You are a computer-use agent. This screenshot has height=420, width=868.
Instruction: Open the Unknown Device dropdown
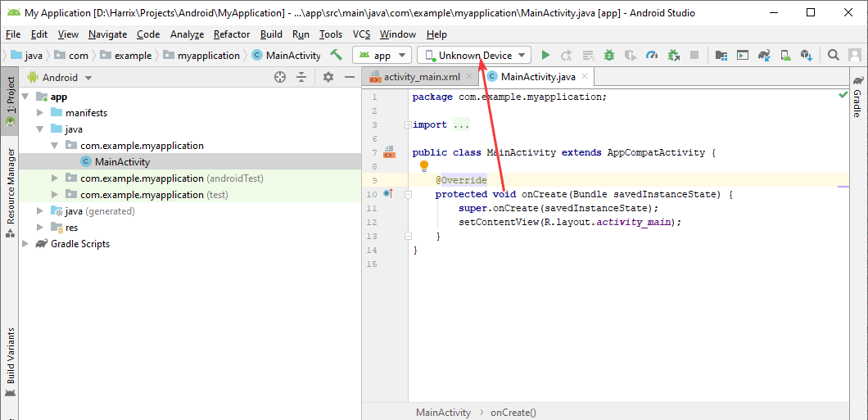coord(475,56)
